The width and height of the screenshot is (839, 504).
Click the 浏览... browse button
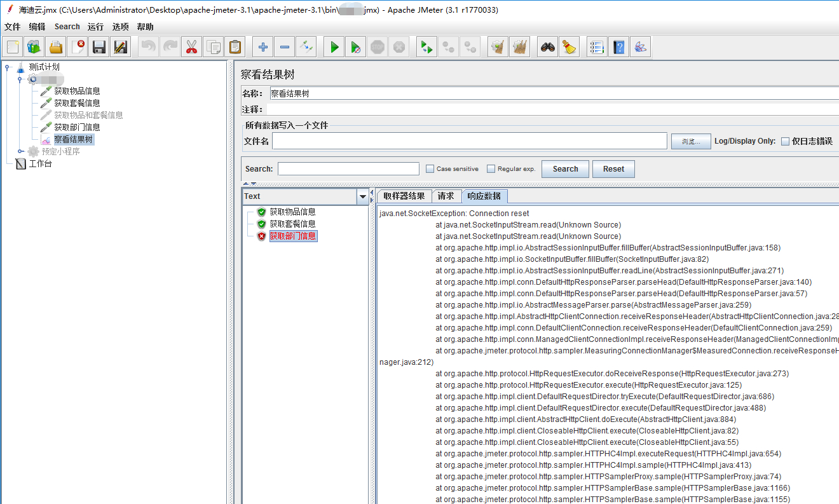point(691,142)
